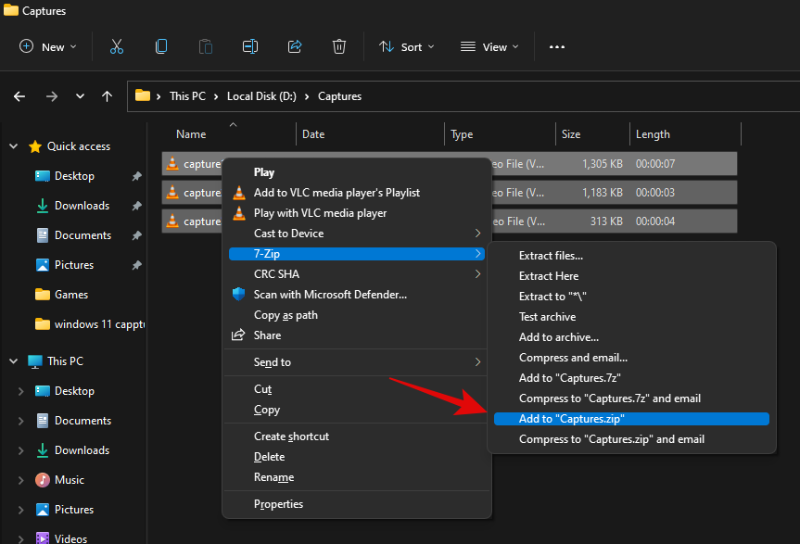Click the Share icon in toolbar
Viewport: 800px width, 544px height.
tap(295, 46)
